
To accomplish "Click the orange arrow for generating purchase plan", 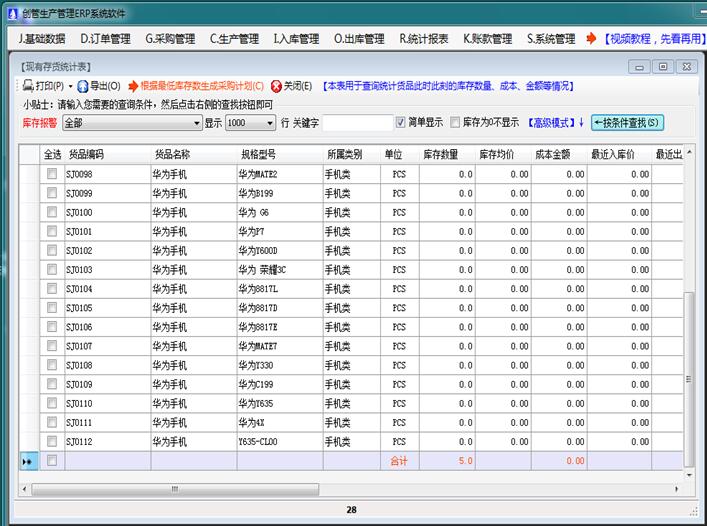I will point(133,86).
